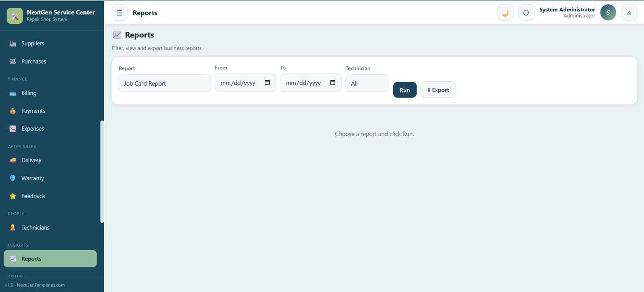Open the From date calendar picker icon

coord(267,82)
